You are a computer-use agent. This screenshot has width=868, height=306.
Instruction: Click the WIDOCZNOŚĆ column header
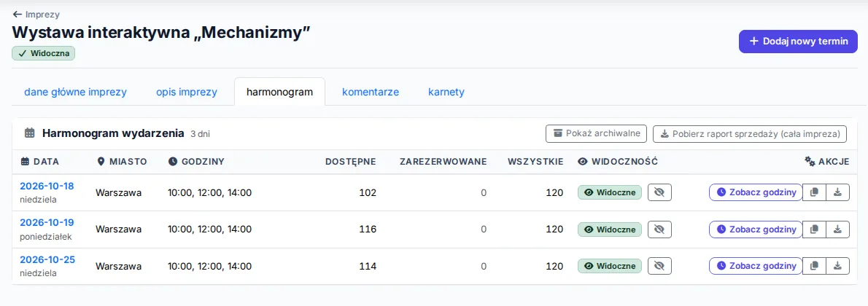pos(617,162)
